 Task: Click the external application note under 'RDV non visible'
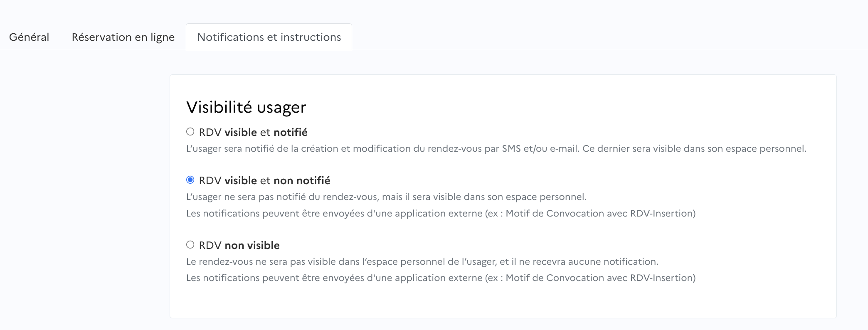[441, 278]
